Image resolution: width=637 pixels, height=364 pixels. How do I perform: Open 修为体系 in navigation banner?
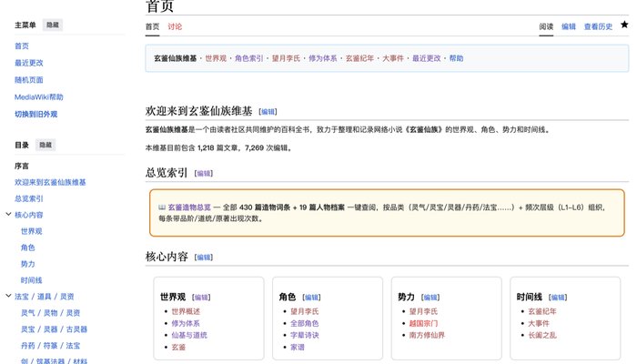point(323,58)
